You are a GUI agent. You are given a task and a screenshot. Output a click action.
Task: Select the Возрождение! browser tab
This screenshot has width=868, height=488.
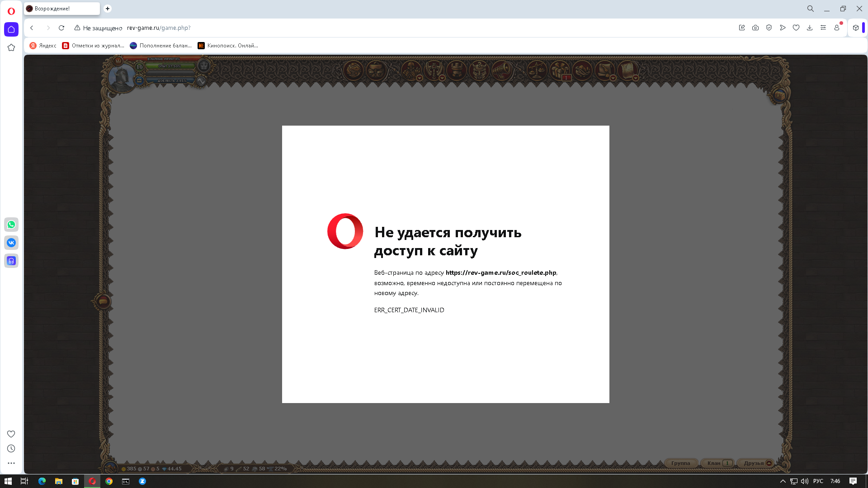61,9
